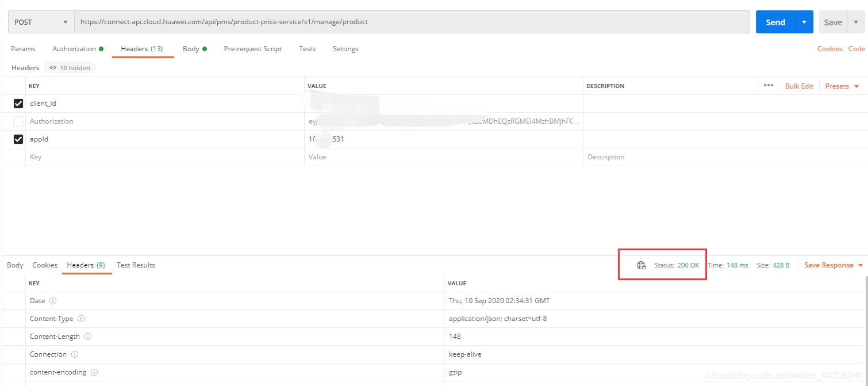Screen dimensions: 868x386
Task: Open the Cookies link at top right
Action: [830, 49]
